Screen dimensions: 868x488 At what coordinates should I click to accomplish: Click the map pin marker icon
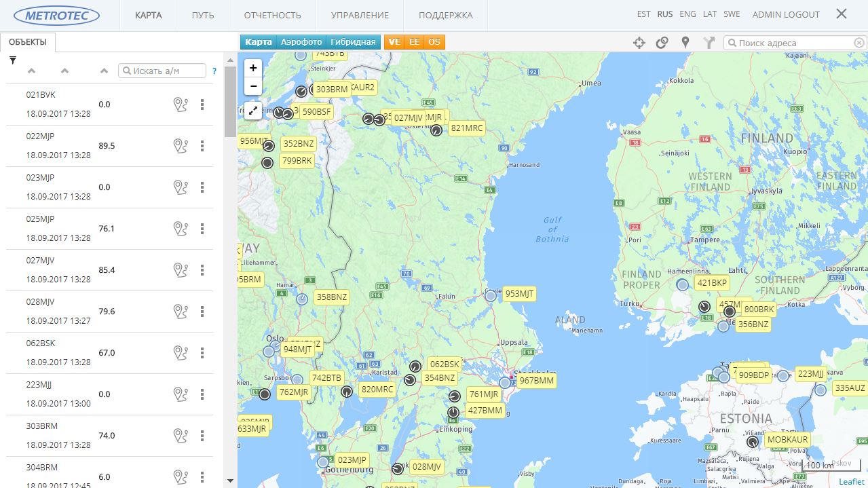tap(685, 43)
